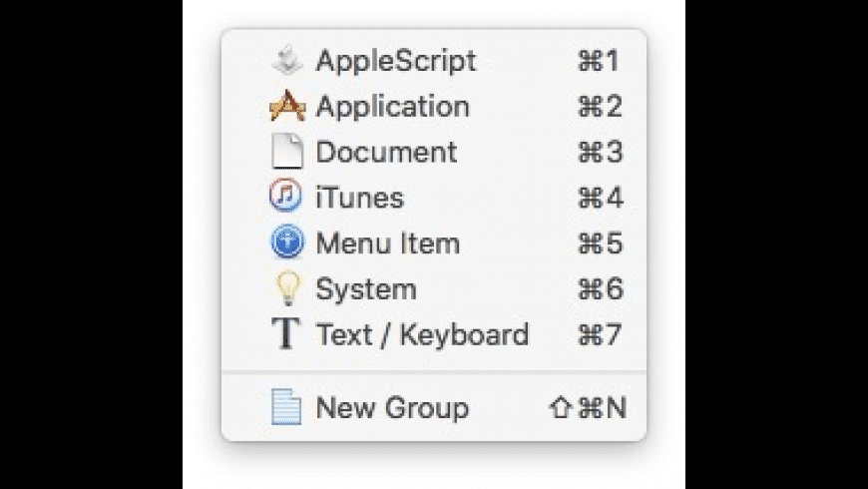Screen dimensions: 868x489
Task: Click the ⇧⌘N shortcut beside New Group
Action: click(589, 408)
